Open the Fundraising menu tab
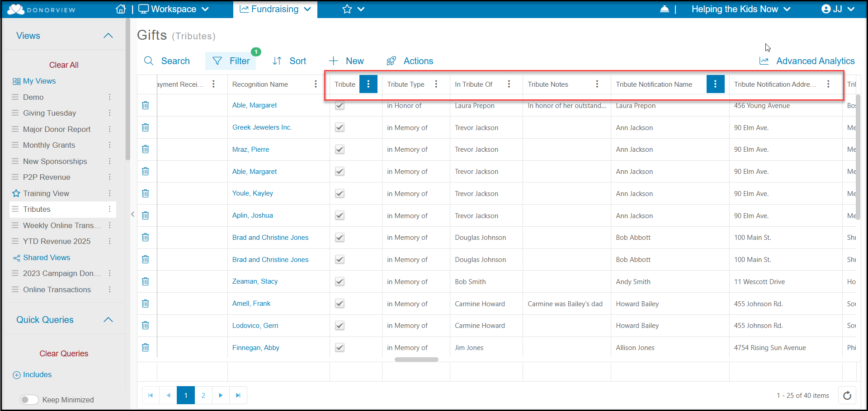Viewport: 868px width, 411px height. [x=275, y=9]
